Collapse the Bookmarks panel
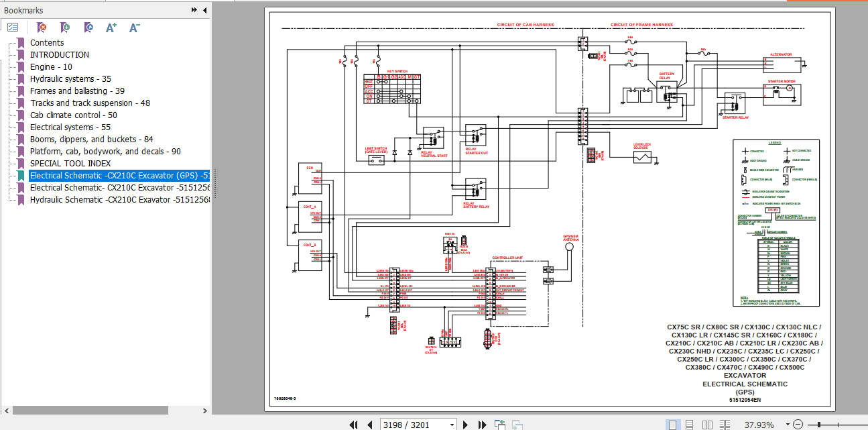 [204, 10]
